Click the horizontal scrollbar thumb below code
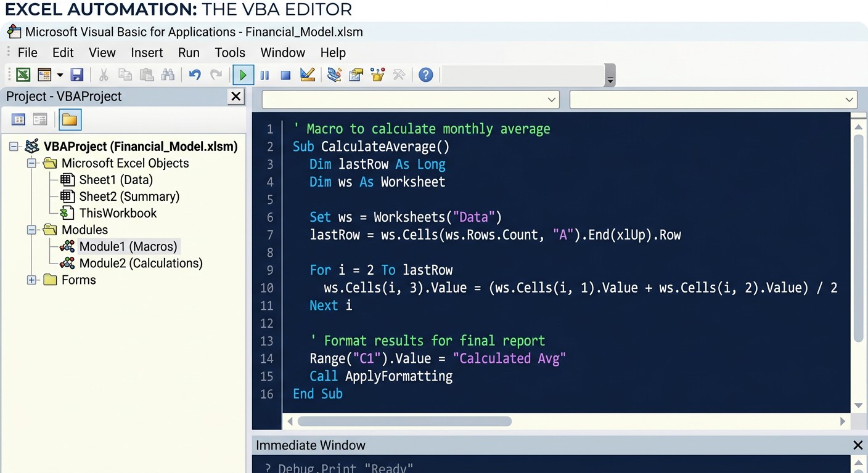 pos(404,421)
